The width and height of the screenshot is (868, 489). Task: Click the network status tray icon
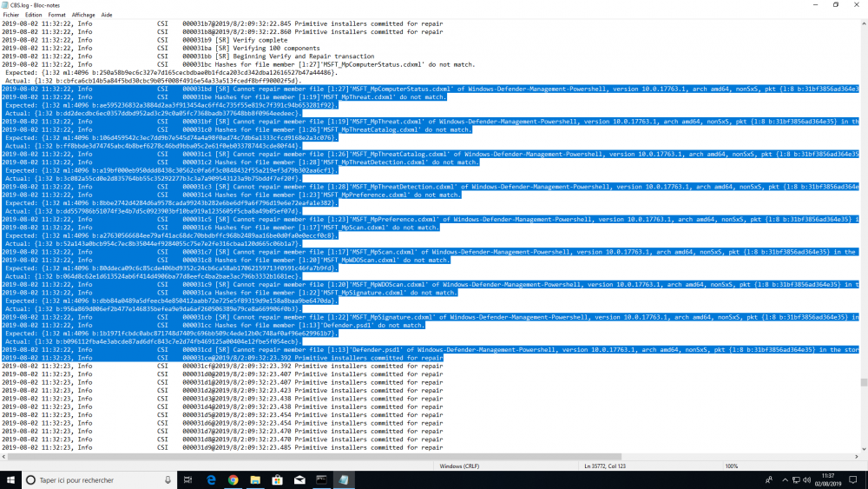pos(796,480)
